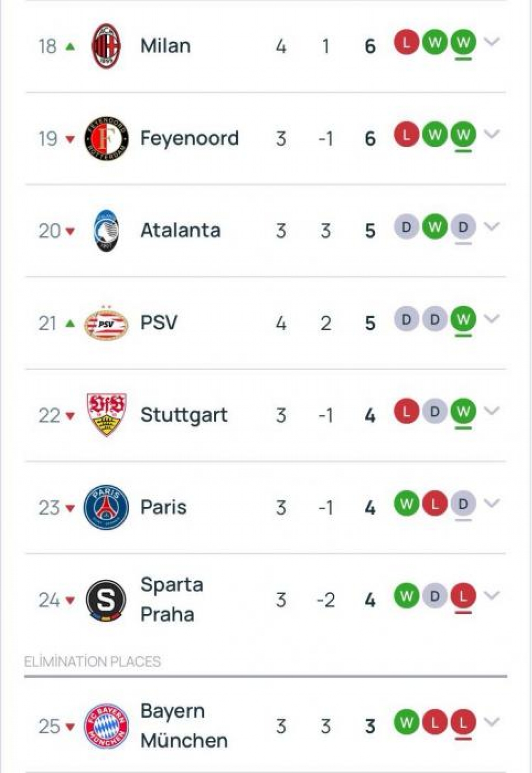
Task: Click Sparta Praha's latest red L badge
Action: 463,596
